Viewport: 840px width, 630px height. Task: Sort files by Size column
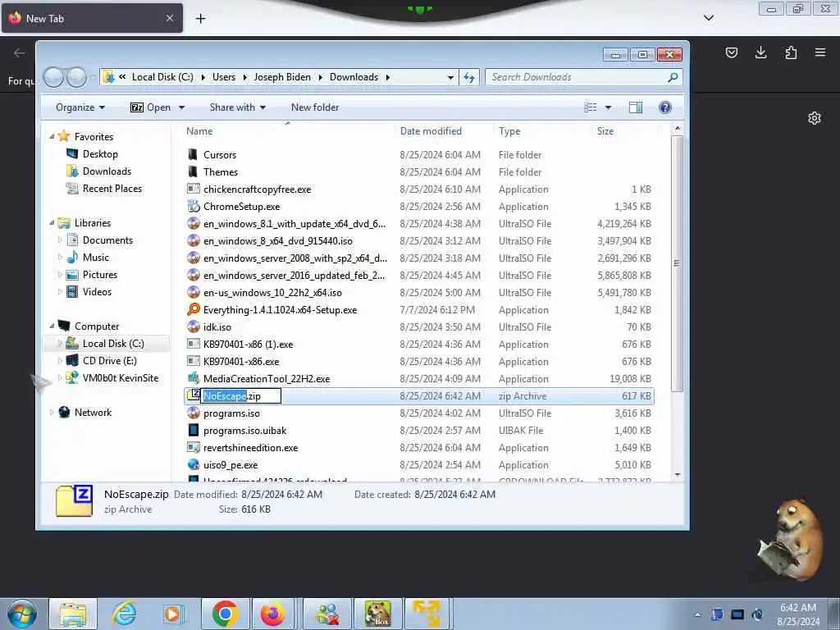pos(605,131)
